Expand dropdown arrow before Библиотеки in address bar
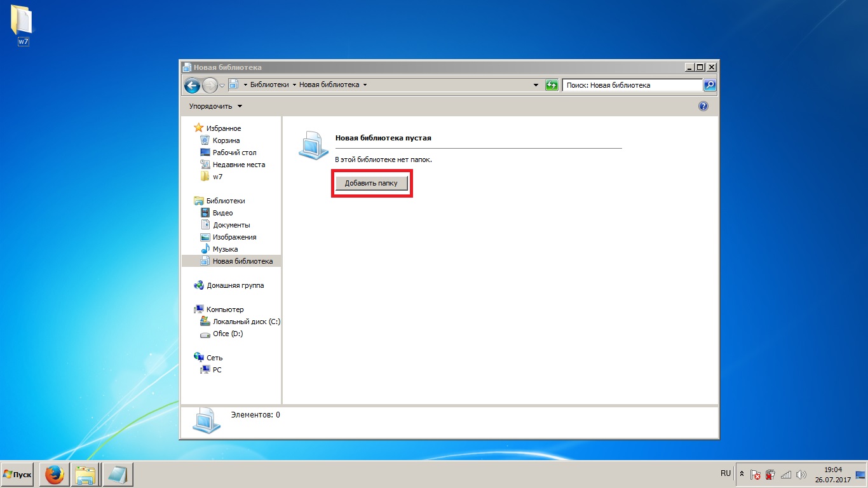The width and height of the screenshot is (868, 488). point(245,85)
